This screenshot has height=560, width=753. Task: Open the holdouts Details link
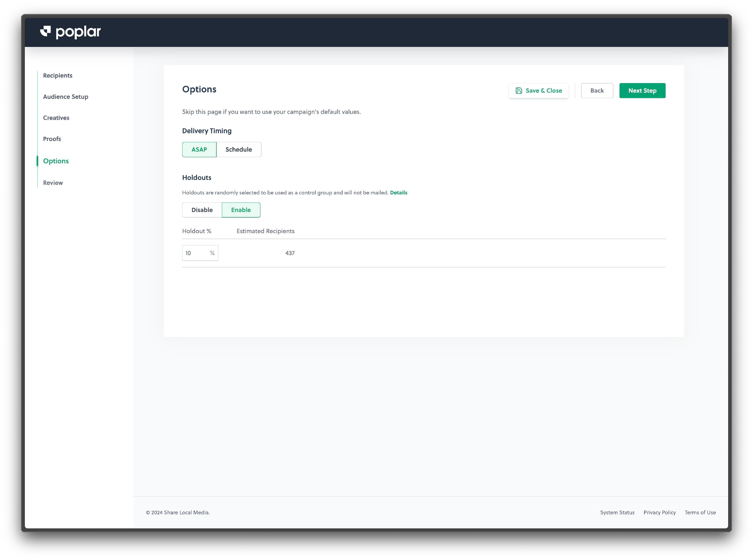[x=398, y=192]
